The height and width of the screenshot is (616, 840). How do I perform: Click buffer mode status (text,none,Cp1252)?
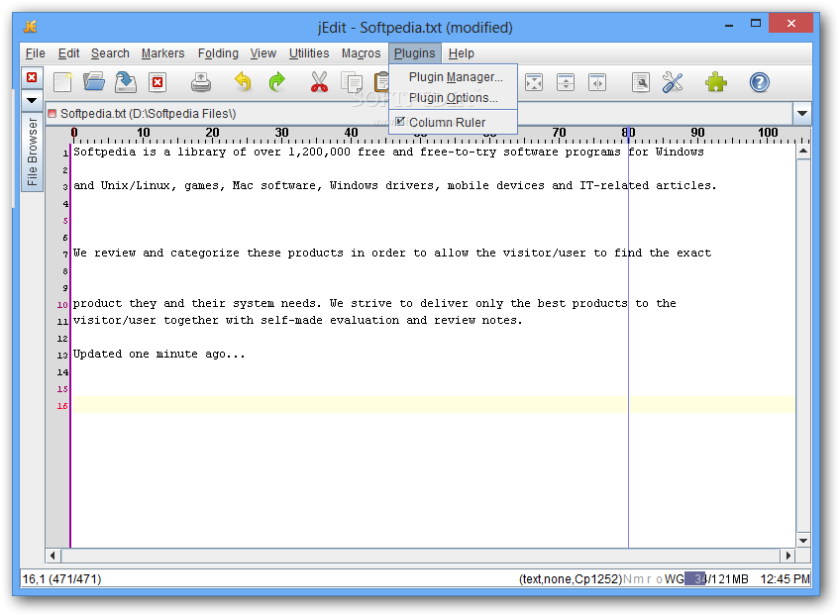click(x=571, y=579)
